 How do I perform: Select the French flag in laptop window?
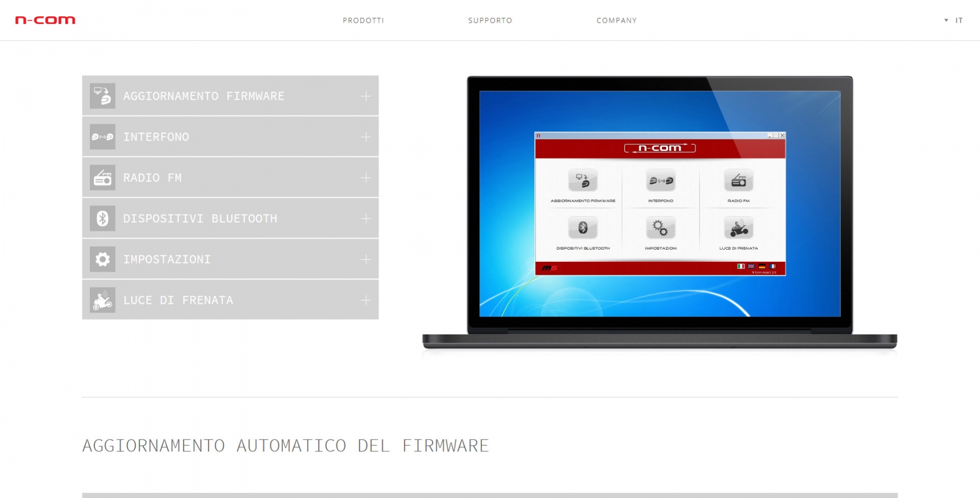pos(772,266)
